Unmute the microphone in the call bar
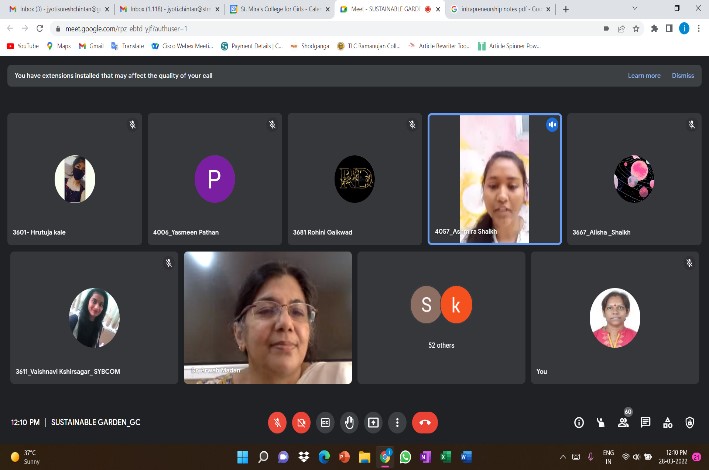Image resolution: width=709 pixels, height=470 pixels. (x=277, y=422)
